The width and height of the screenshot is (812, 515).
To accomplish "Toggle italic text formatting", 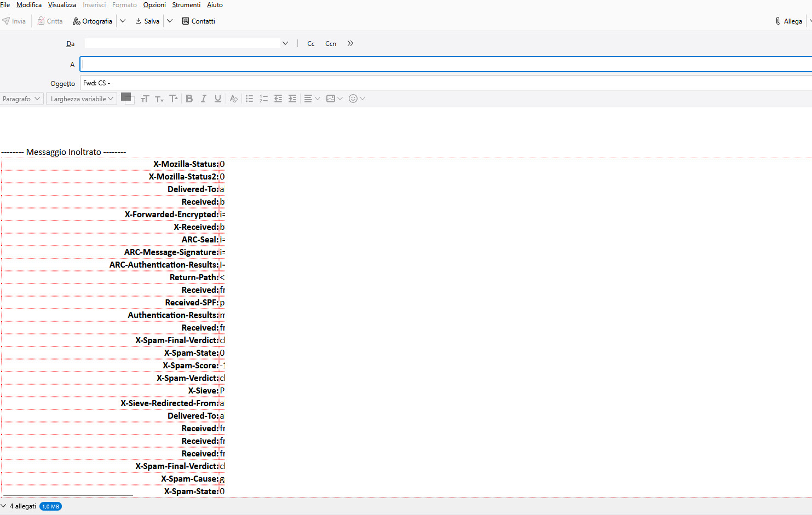I will pyautogui.click(x=204, y=99).
